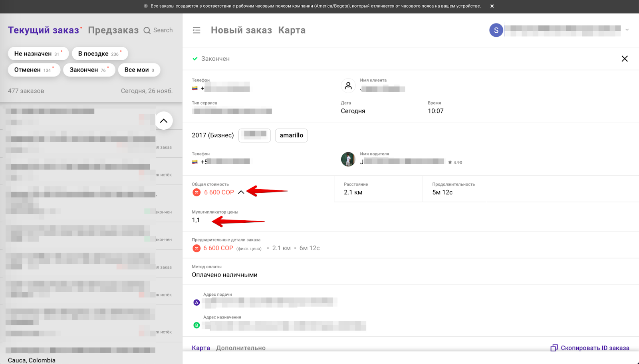Click the total cost 6 600 COP
This screenshot has width=639, height=364.
pos(219,192)
